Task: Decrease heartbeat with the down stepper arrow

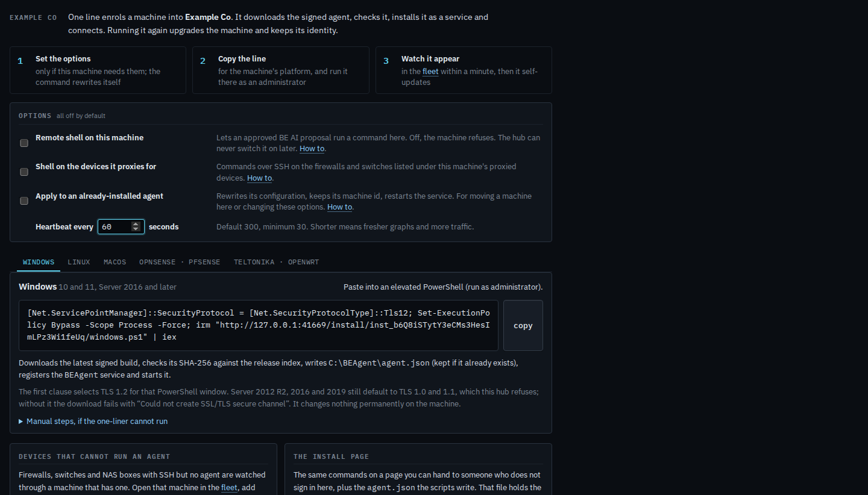Action: coord(136,229)
